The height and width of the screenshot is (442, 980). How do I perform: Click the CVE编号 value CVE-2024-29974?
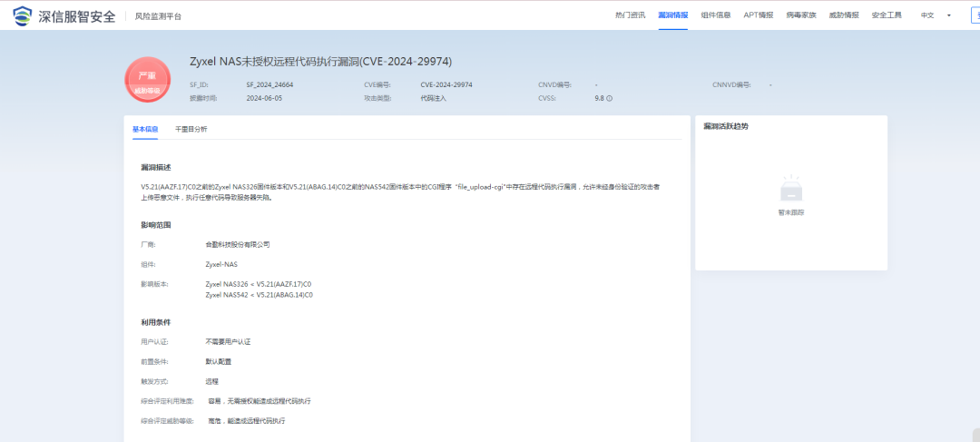(446, 84)
